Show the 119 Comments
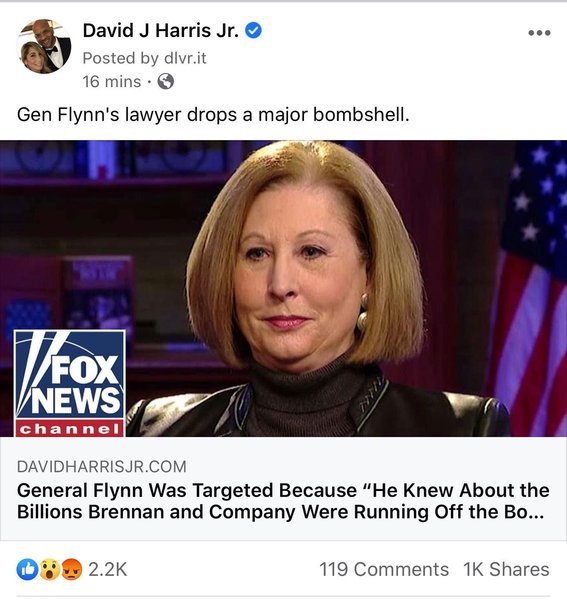Viewport: 567px width, 600px height. (384, 569)
